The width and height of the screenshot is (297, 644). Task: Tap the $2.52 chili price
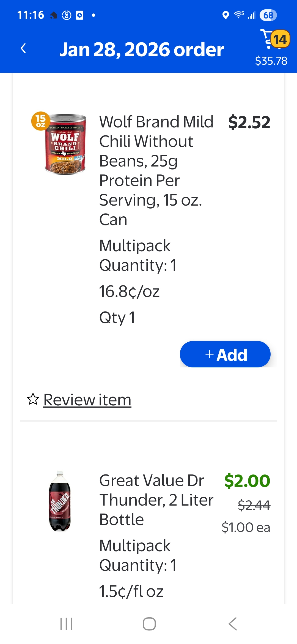[249, 122]
